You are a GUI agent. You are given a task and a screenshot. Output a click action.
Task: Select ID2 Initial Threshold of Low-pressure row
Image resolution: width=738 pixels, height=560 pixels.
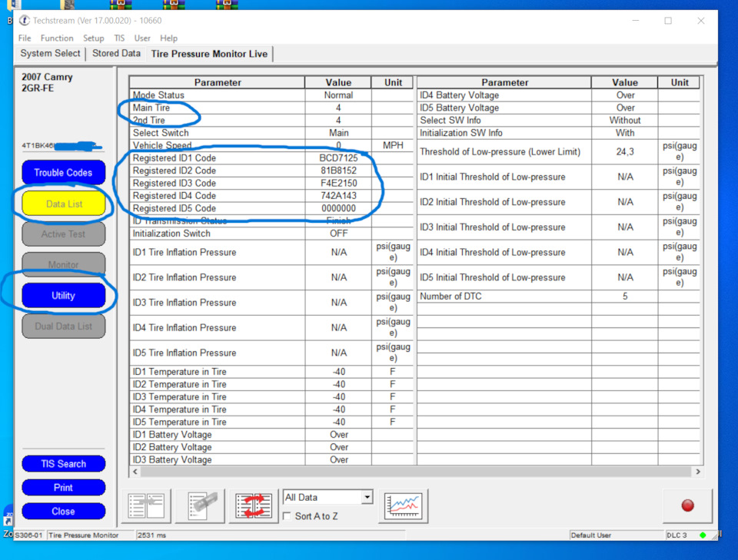point(558,202)
